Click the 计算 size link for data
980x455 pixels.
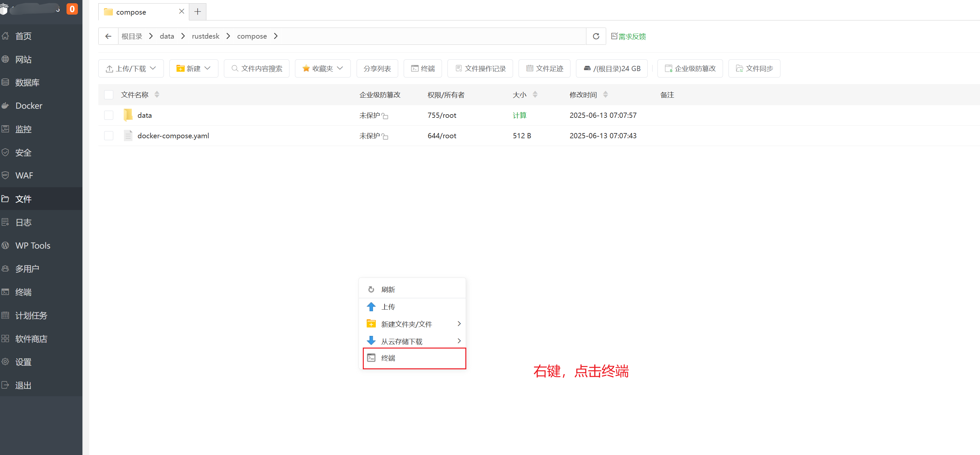click(519, 115)
